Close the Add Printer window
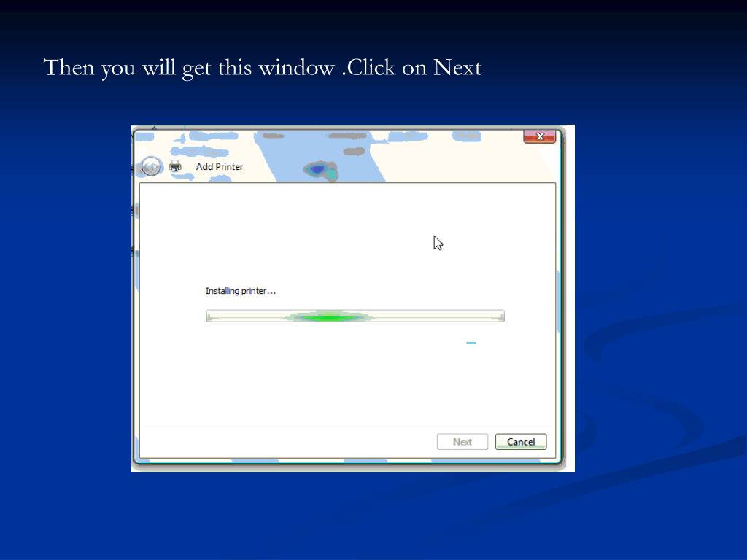Image resolution: width=747 pixels, height=560 pixels. click(539, 136)
